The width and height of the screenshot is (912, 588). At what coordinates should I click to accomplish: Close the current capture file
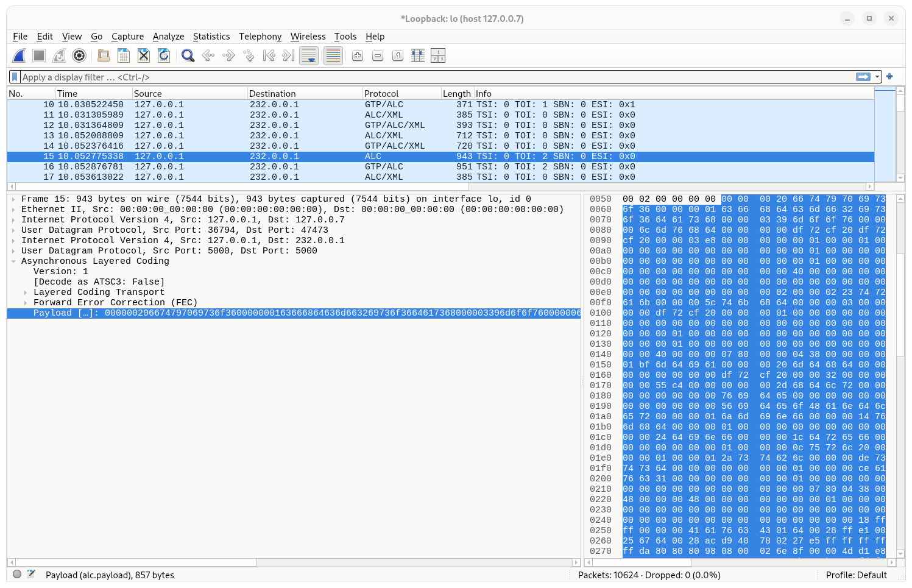143,55
